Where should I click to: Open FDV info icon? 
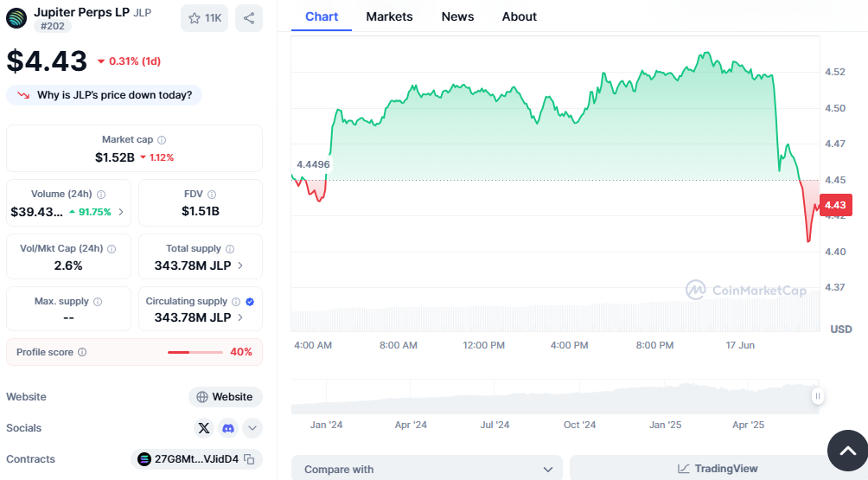pos(212,195)
